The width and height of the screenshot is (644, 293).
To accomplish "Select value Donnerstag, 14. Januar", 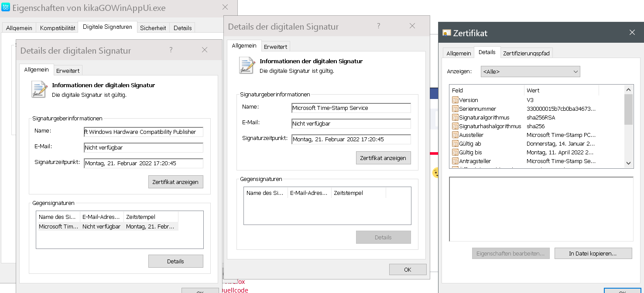I will coord(561,143).
